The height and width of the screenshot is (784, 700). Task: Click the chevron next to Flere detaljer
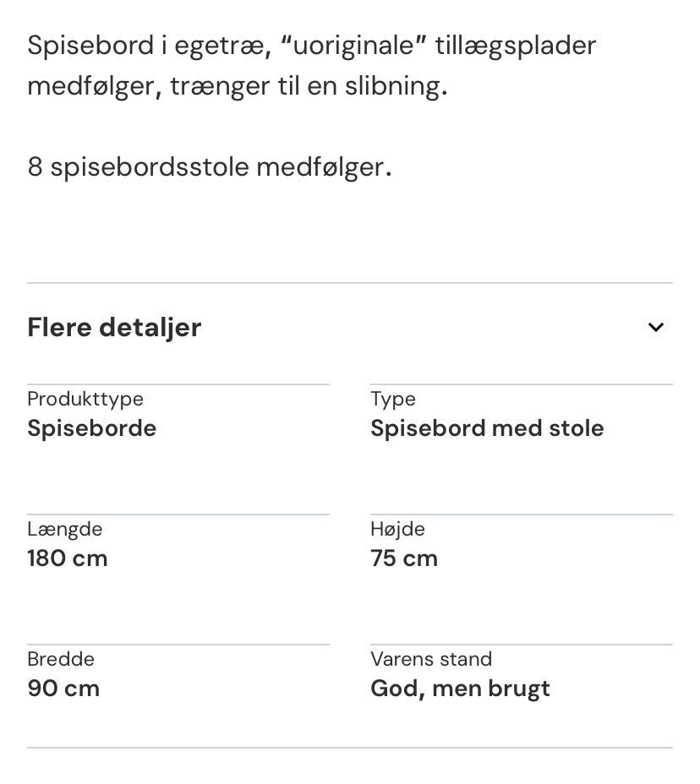click(656, 327)
